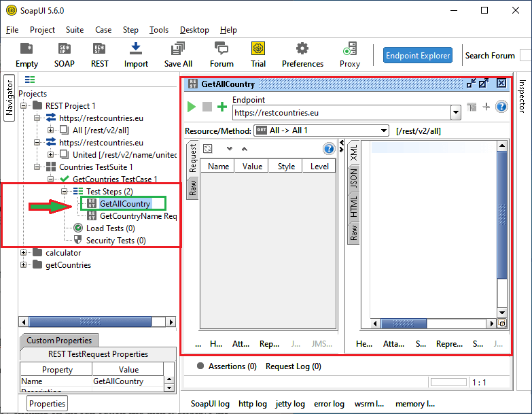Collapse the Test Steps (2) node
The image size is (532, 414).
(x=64, y=192)
